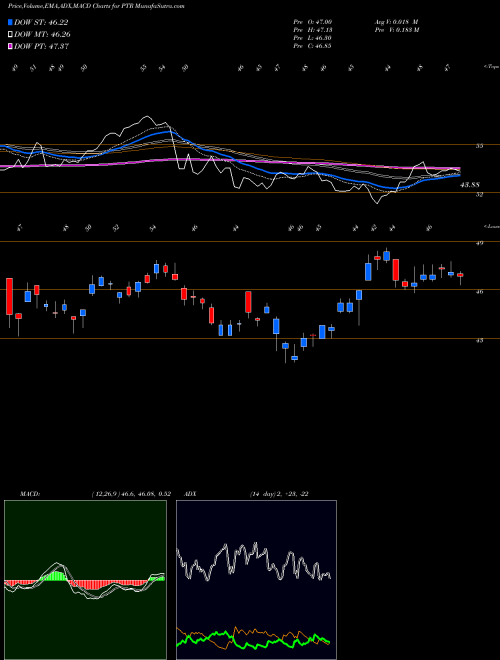Select the 'DOW PT: 47.37' legend text
The image size is (500, 660).
[41, 46]
